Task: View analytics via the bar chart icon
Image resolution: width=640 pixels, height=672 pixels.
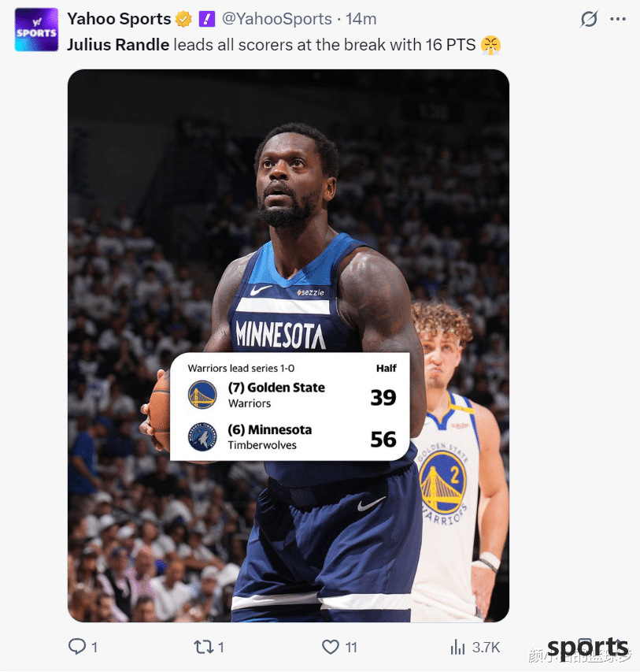Action: [x=457, y=647]
